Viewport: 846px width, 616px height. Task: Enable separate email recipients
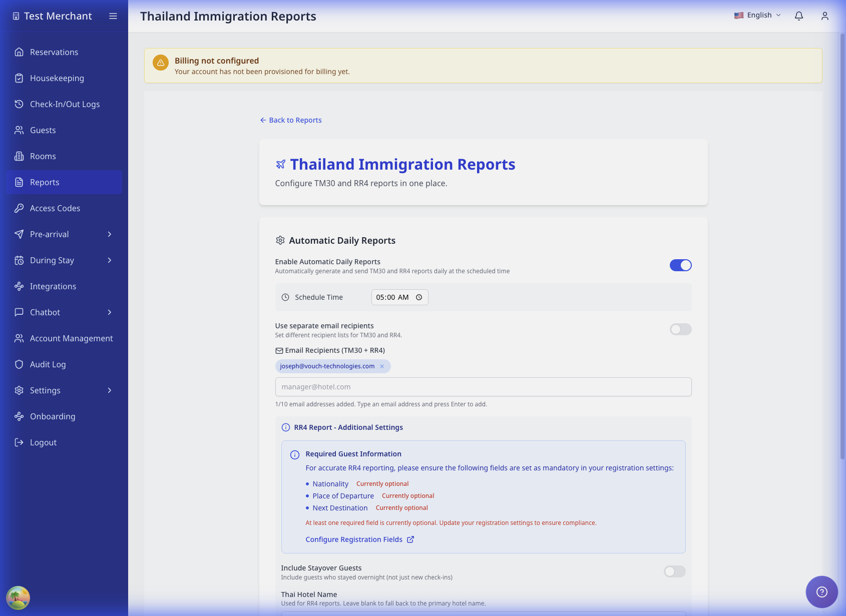click(680, 329)
